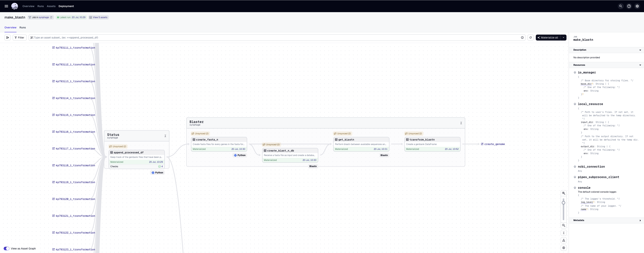Collapse all groups using graph control
644x253 pixels.
563,233
